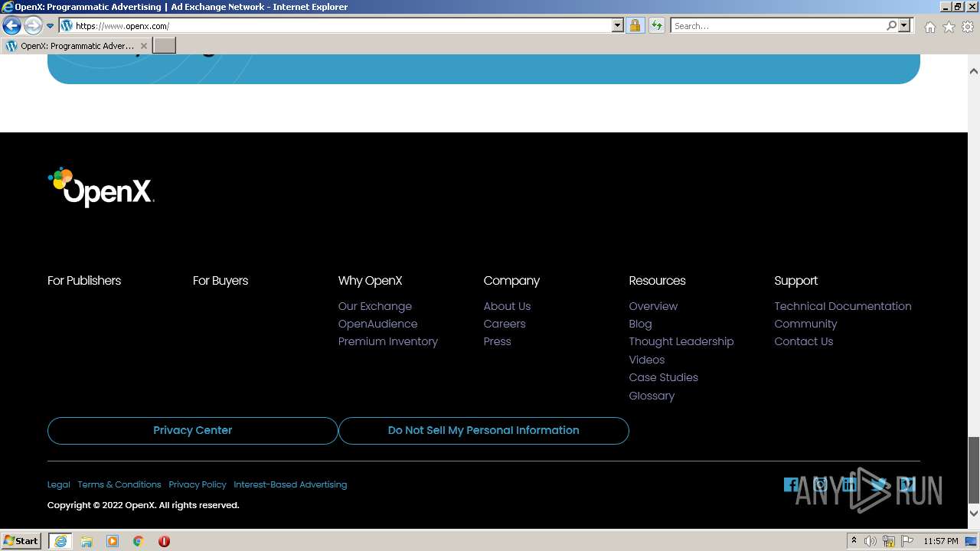Click the Privacy Center button

[x=192, y=431]
